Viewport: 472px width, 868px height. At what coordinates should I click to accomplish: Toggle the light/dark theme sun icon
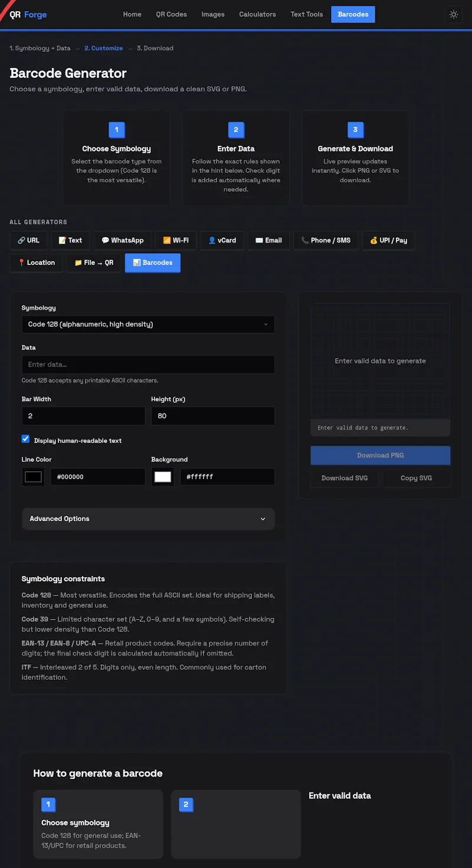(454, 14)
